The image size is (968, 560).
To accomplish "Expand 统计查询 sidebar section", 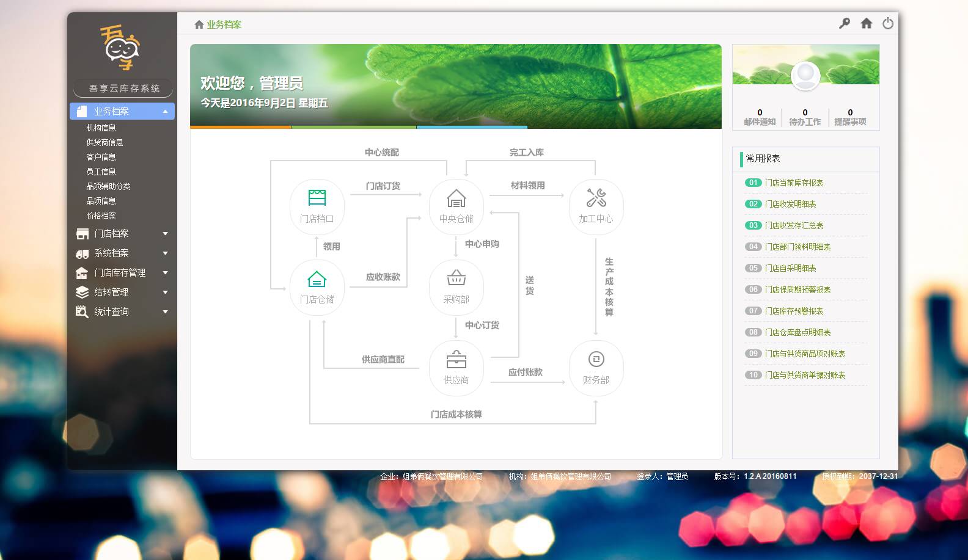I will pyautogui.click(x=122, y=312).
